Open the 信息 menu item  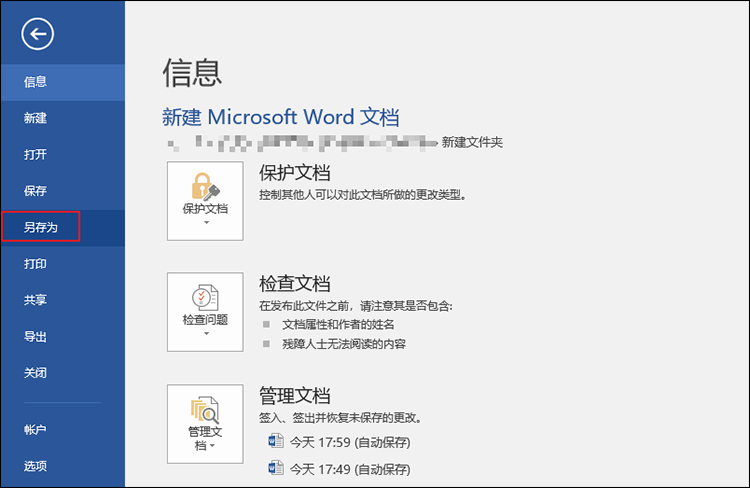[63, 82]
